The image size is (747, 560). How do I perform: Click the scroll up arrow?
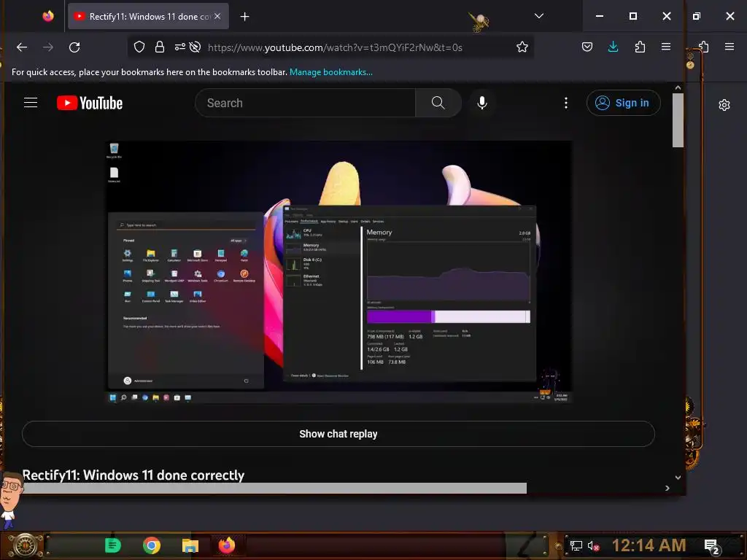tap(678, 87)
